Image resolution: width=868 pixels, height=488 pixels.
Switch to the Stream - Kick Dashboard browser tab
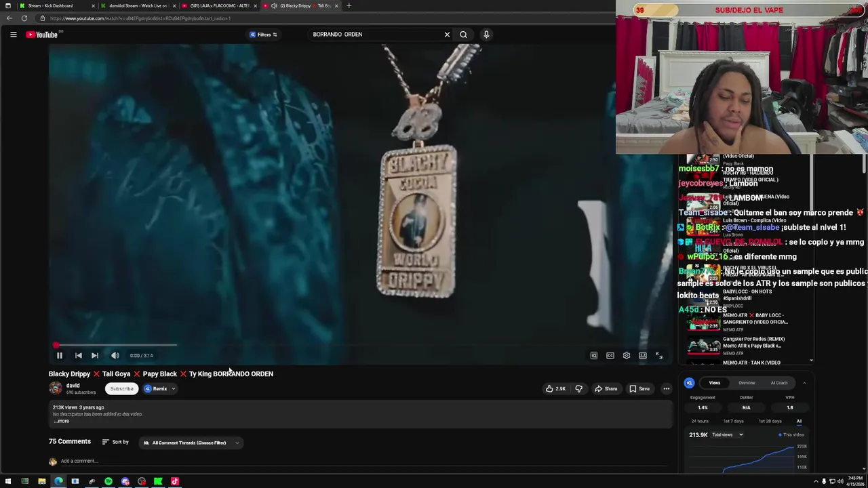coord(50,5)
